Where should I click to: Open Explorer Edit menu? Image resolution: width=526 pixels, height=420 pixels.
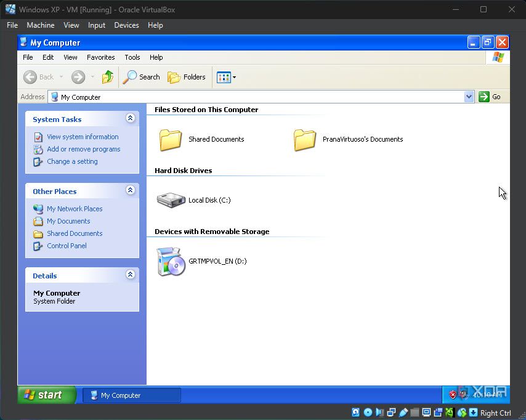point(48,57)
